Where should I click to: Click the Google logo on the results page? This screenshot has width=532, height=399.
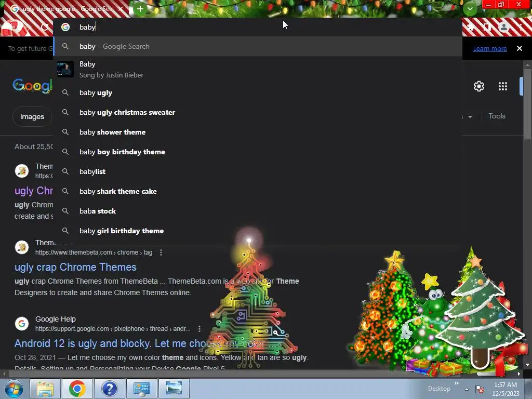tap(33, 86)
